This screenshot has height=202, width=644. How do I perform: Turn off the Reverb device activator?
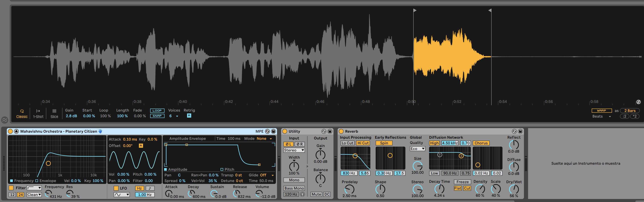point(341,131)
